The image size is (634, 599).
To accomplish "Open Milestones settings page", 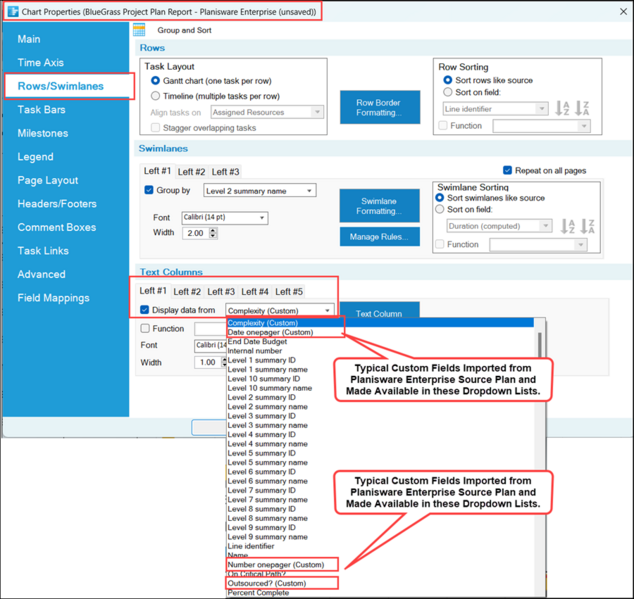I will click(x=43, y=133).
